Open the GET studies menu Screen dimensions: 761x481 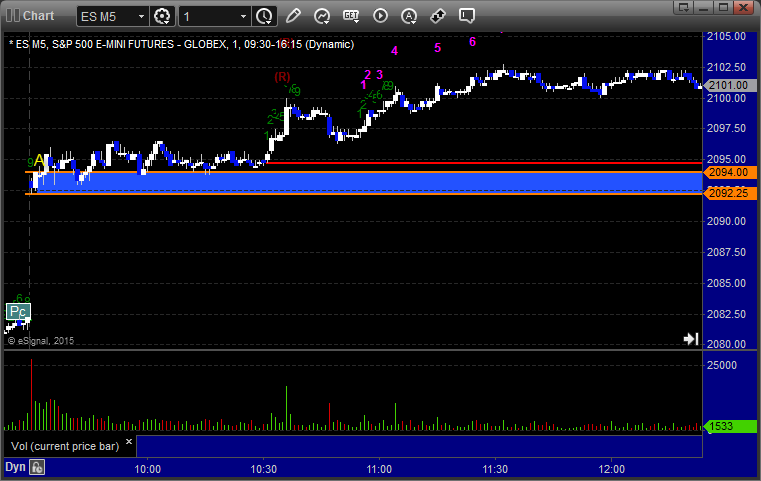[351, 16]
